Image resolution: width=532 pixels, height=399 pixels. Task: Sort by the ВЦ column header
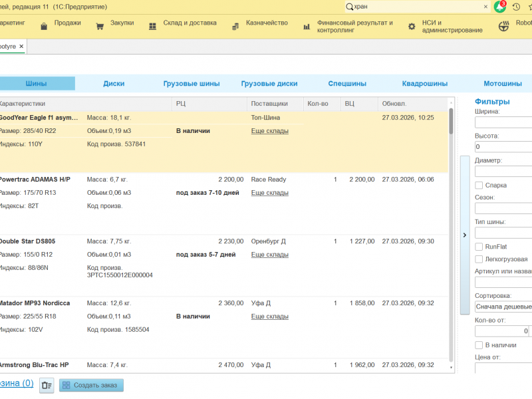[359, 104]
